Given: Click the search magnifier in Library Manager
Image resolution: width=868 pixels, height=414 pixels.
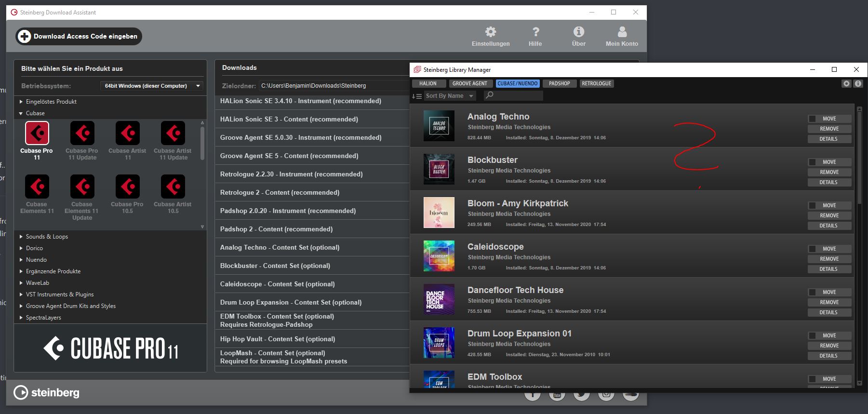Looking at the screenshot, I should coord(490,95).
